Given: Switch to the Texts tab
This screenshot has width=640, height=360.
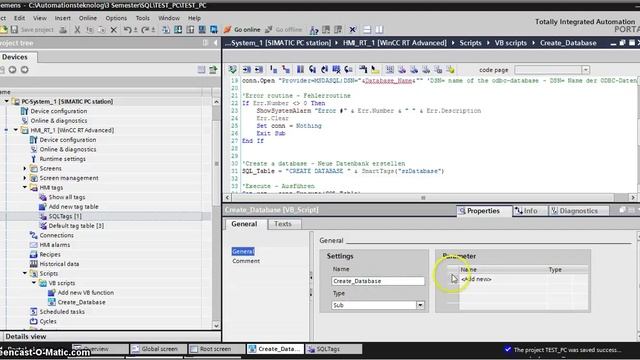Looking at the screenshot, I should coord(282,224).
